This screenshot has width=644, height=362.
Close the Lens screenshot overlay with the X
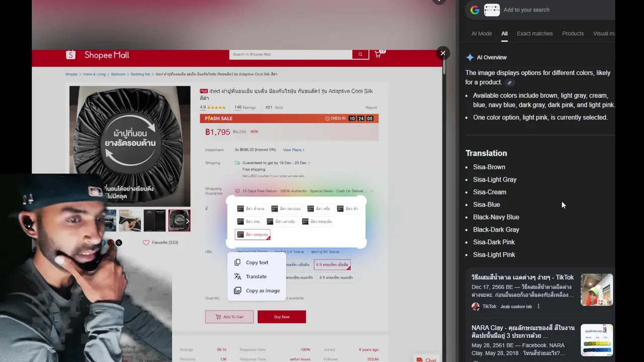443,53
